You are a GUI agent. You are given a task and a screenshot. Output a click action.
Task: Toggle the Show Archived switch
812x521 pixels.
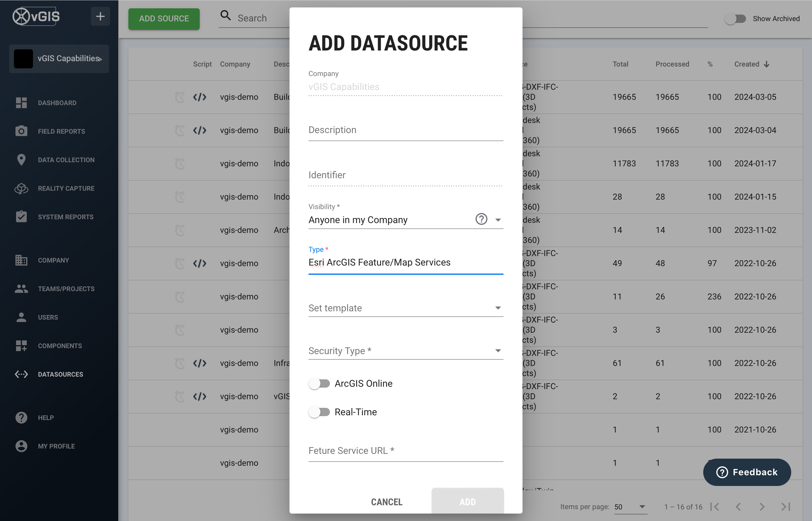[735, 19]
